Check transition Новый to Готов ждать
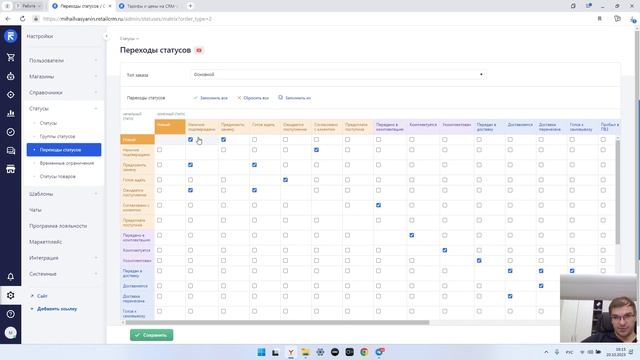The height and width of the screenshot is (360, 640). [254, 140]
